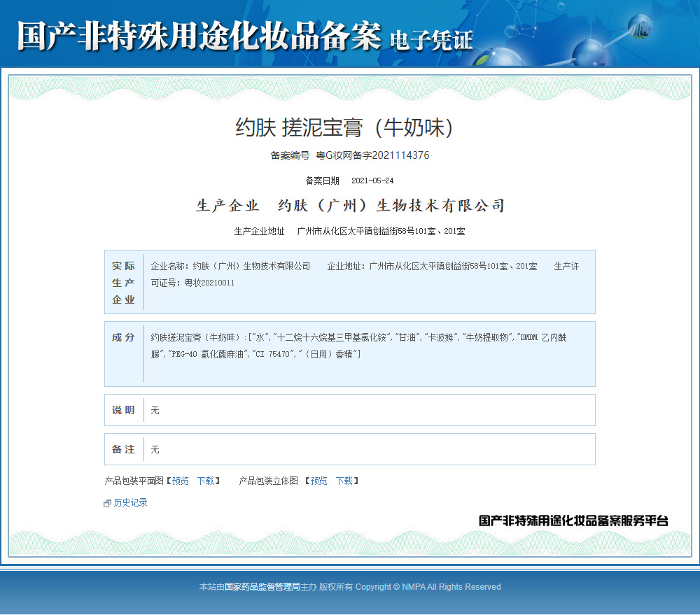
Task: Click the license number 粤妆20210011
Action: tap(209, 283)
